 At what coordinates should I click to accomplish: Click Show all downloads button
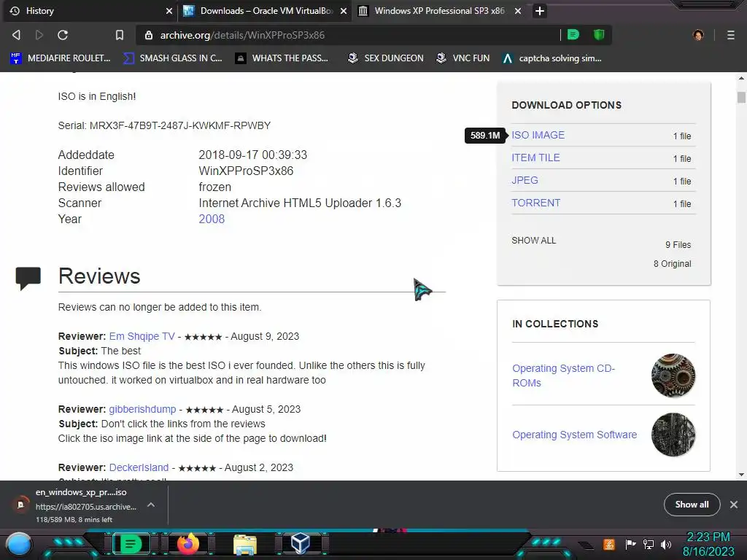[692, 505]
